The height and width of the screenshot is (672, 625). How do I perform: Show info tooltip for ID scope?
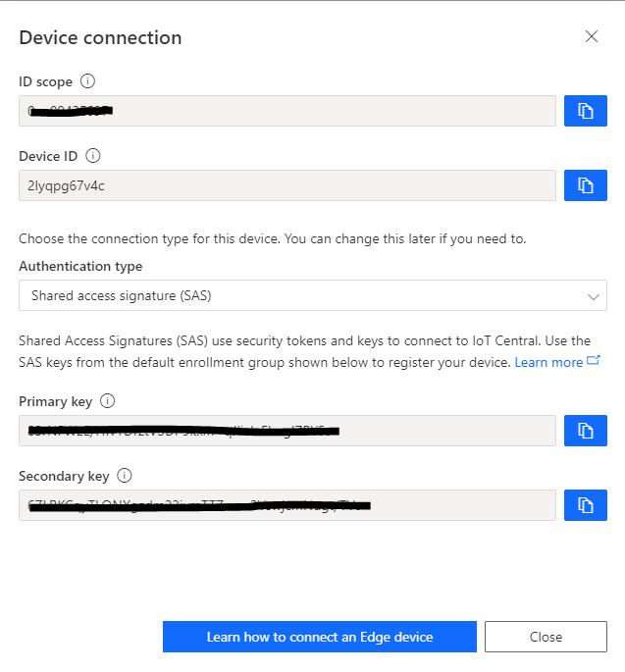pyautogui.click(x=87, y=81)
